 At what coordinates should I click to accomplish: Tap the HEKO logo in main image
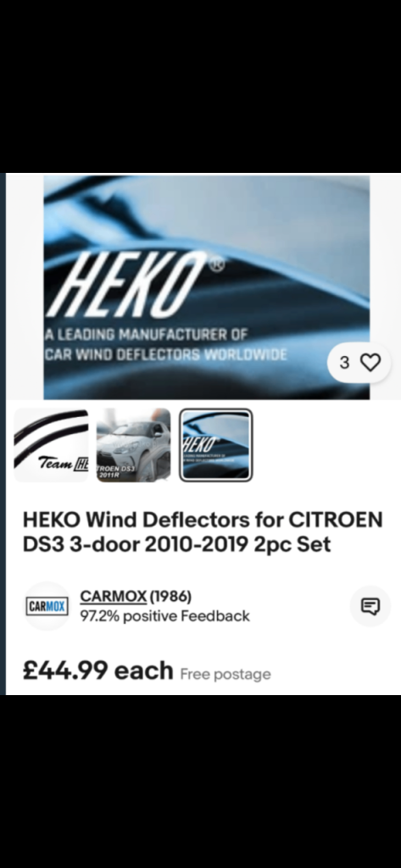click(x=134, y=285)
